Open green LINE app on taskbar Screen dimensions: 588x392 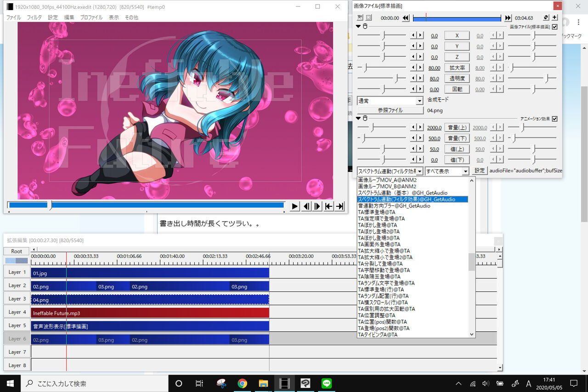click(x=327, y=383)
